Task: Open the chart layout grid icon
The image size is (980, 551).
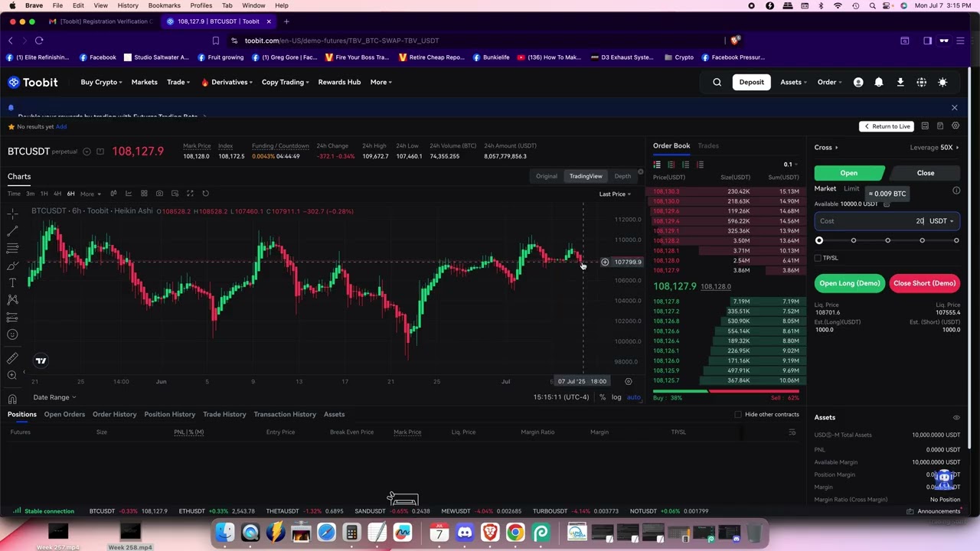Action: (x=144, y=194)
